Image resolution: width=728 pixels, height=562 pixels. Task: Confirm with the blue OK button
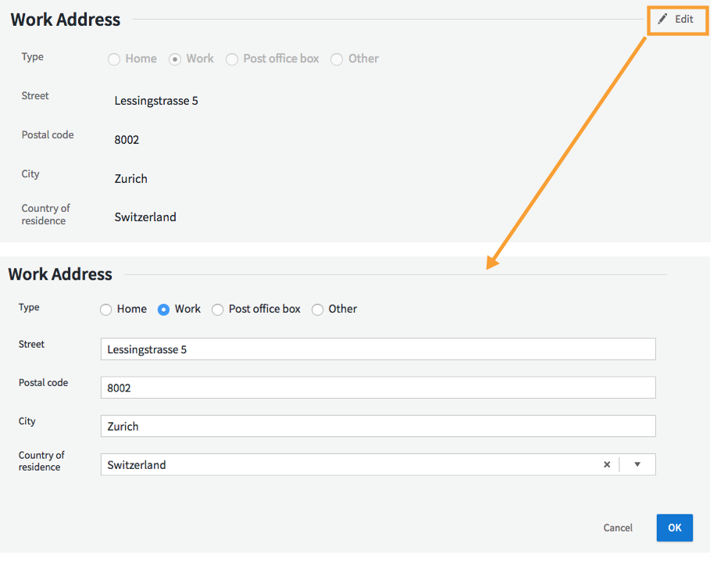pos(674,528)
